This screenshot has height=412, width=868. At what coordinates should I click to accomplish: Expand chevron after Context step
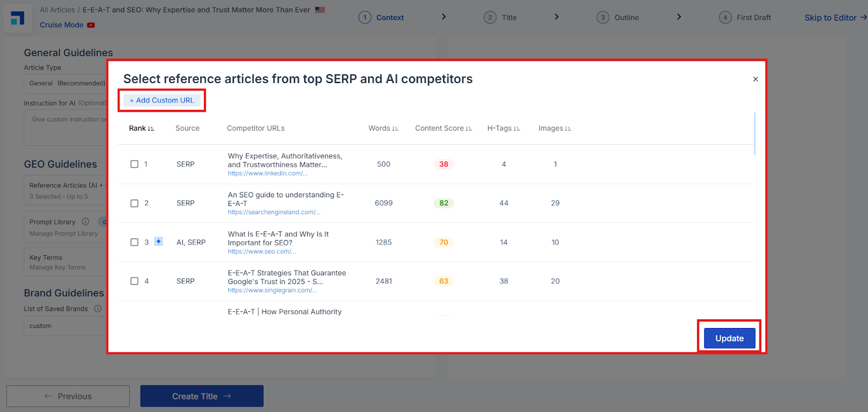click(x=444, y=17)
